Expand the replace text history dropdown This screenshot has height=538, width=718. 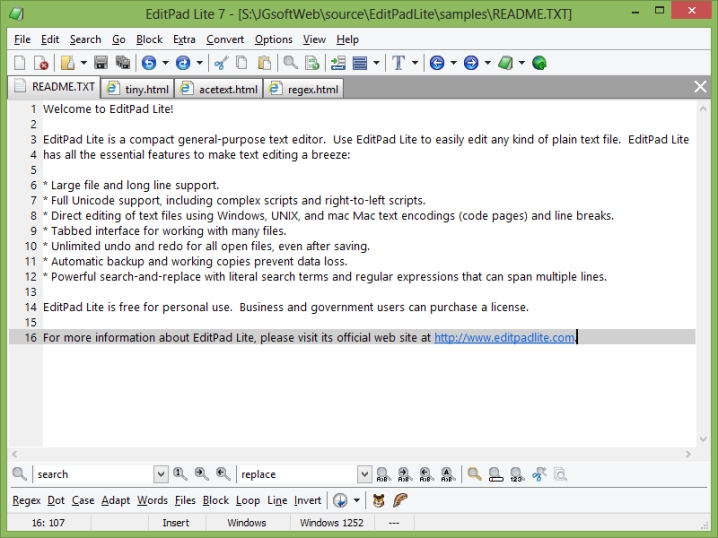pyautogui.click(x=365, y=474)
